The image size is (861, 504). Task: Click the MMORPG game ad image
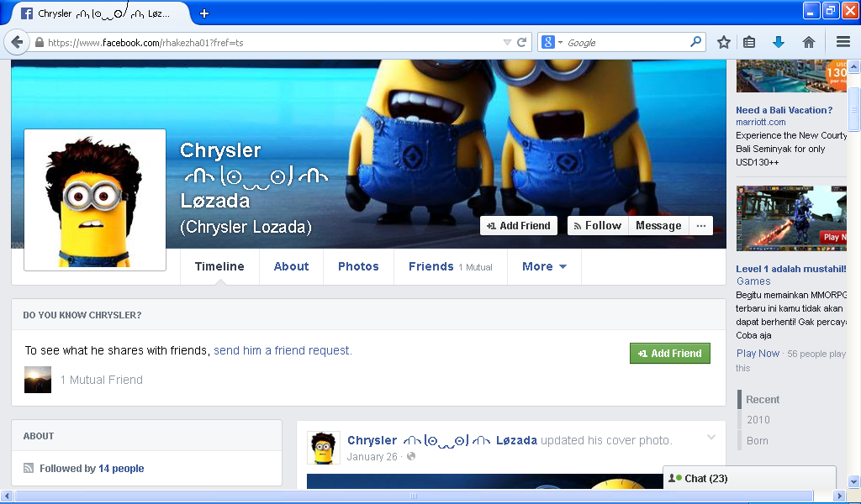(791, 218)
